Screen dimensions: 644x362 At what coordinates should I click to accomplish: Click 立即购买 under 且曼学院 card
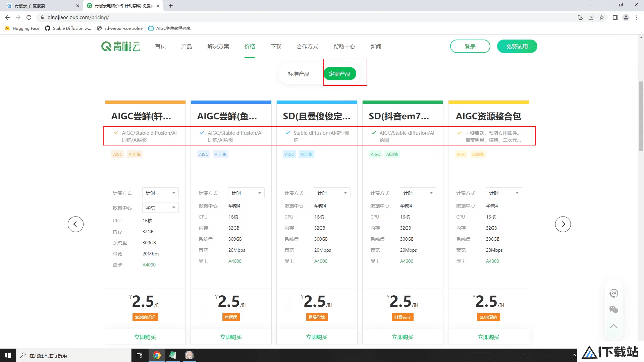[x=317, y=337]
